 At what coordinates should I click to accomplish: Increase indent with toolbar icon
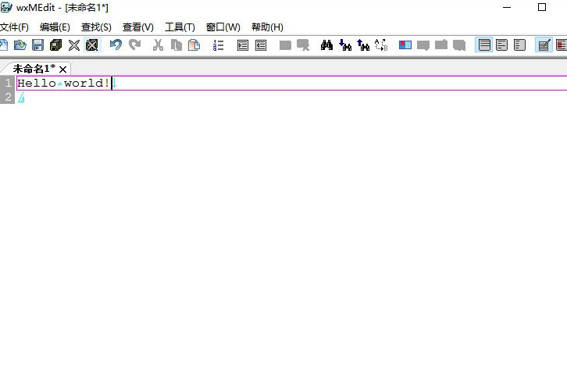coord(243,45)
